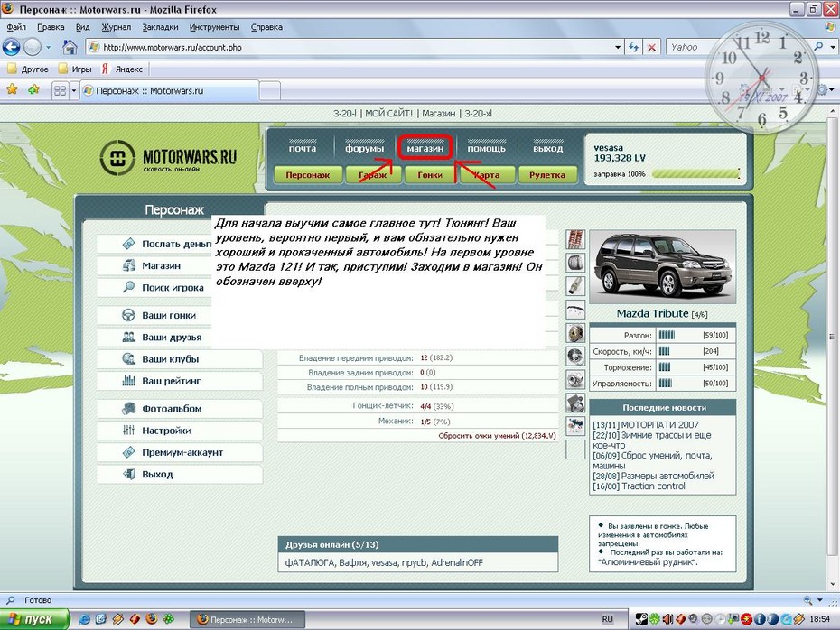Click the magnifier icon beside Поиск игрока
Screen dimensions: 840x630
128,287
